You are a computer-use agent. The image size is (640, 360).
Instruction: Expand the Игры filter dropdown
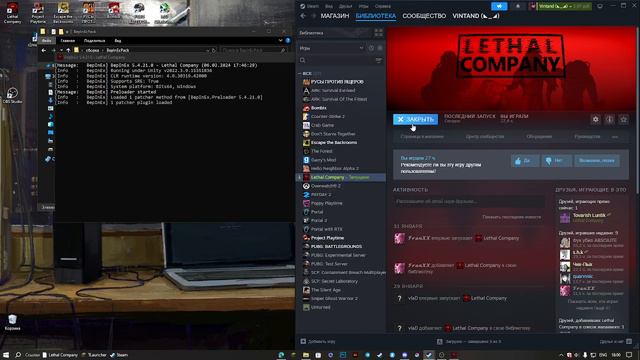[x=331, y=48]
